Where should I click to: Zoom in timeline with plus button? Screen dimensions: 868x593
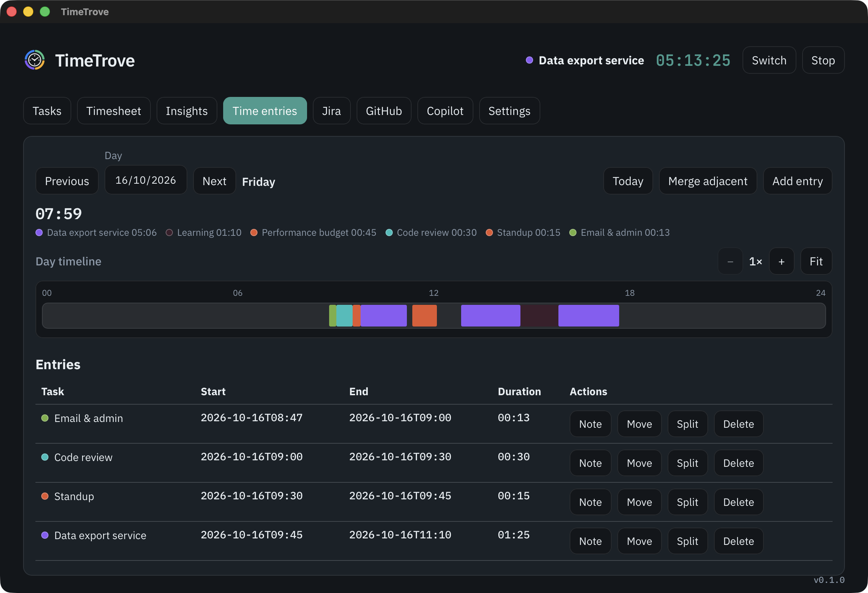(x=781, y=261)
